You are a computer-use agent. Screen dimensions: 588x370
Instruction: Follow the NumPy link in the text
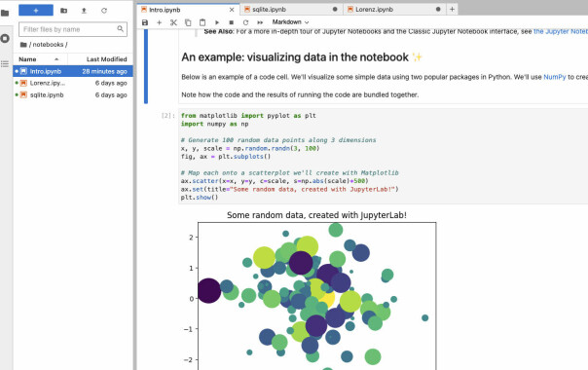555,77
